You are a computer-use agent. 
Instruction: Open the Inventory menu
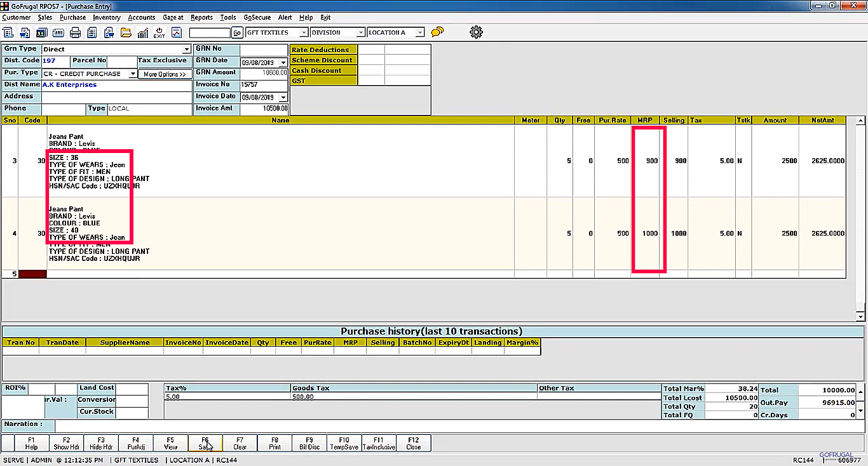tap(107, 18)
